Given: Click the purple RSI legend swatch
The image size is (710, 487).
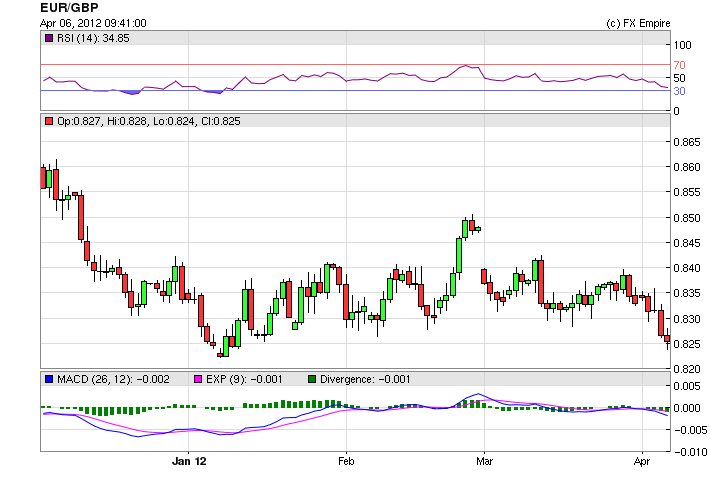Looking at the screenshot, I should (49, 38).
